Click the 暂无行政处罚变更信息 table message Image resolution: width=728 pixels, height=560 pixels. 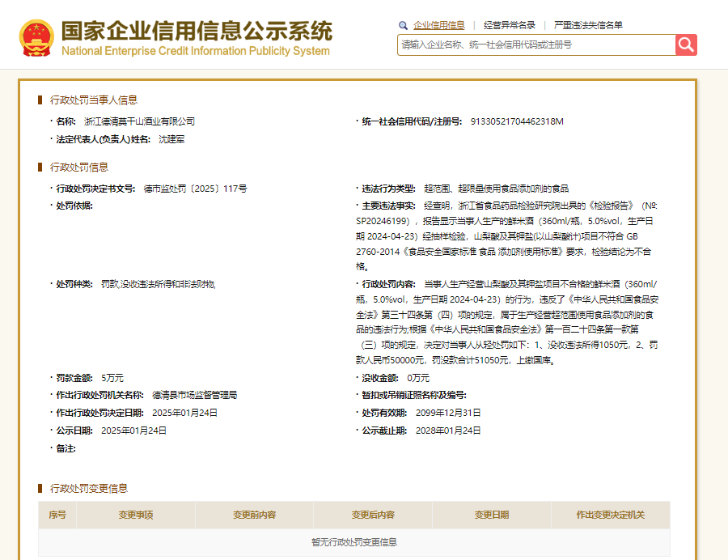356,544
